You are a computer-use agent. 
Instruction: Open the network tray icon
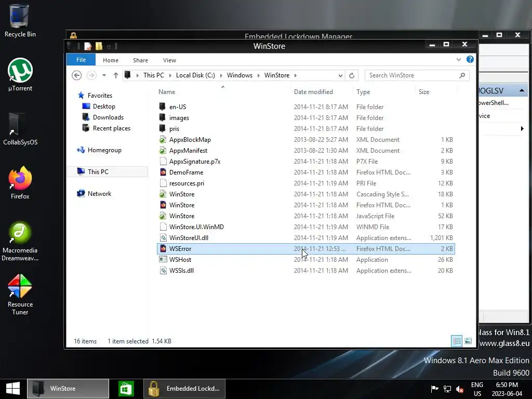[x=447, y=389]
